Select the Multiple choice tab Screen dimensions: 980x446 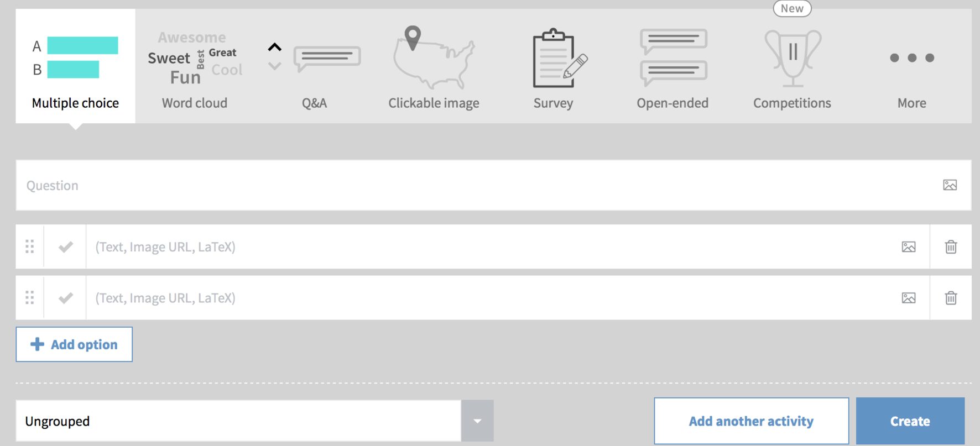coord(76,66)
